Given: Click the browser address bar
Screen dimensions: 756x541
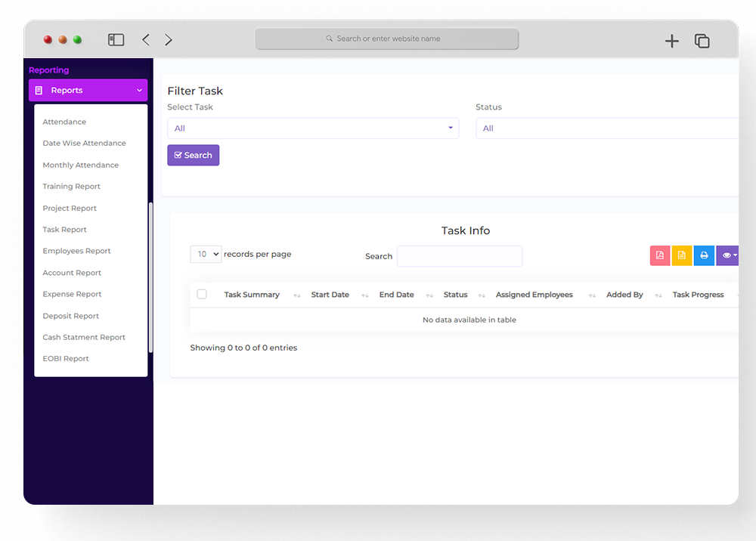Looking at the screenshot, I should 386,39.
